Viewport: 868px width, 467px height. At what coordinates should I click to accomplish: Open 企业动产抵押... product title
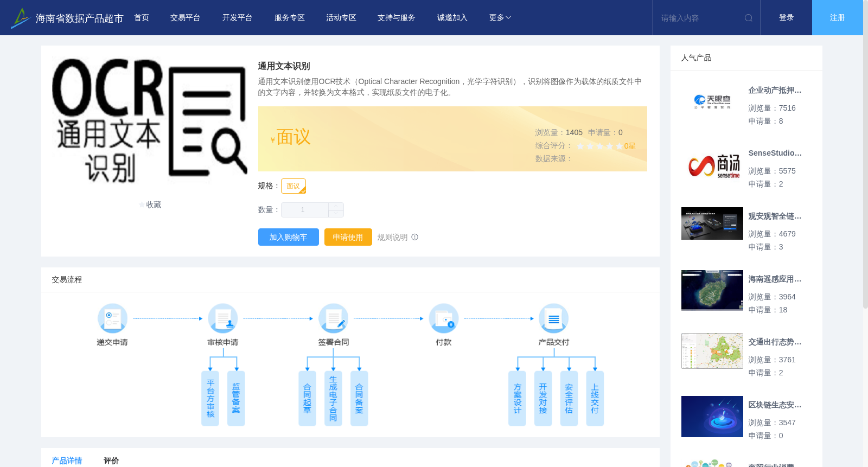(x=775, y=91)
